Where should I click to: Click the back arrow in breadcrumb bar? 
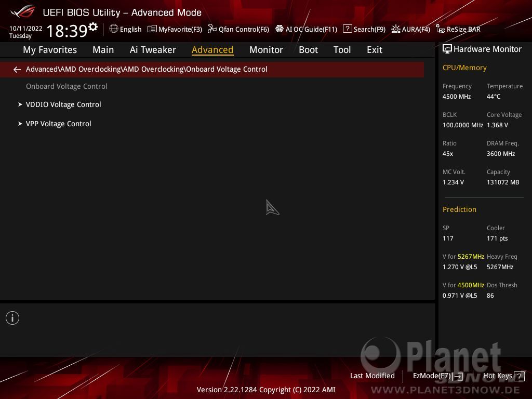pyautogui.click(x=17, y=70)
